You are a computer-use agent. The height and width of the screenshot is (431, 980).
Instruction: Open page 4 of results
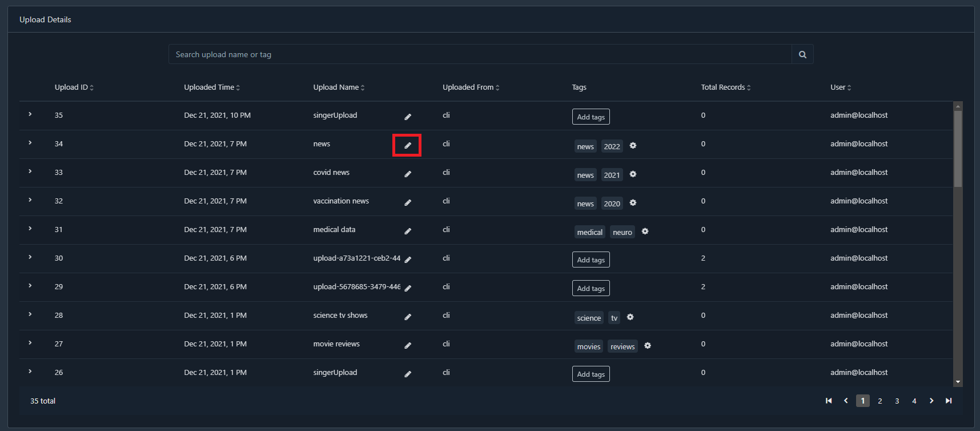click(x=914, y=401)
